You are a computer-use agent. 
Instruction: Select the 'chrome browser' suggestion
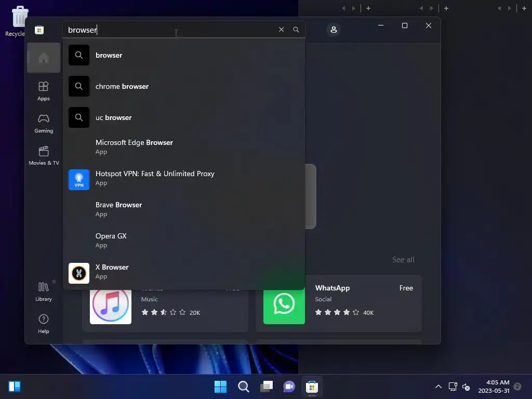184,86
